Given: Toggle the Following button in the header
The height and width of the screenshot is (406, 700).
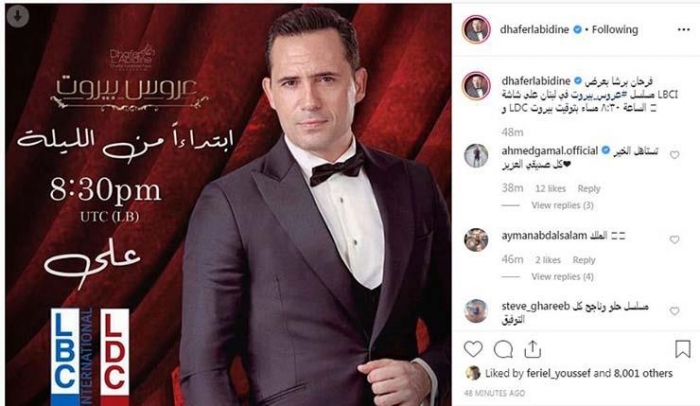Looking at the screenshot, I should 615,29.
